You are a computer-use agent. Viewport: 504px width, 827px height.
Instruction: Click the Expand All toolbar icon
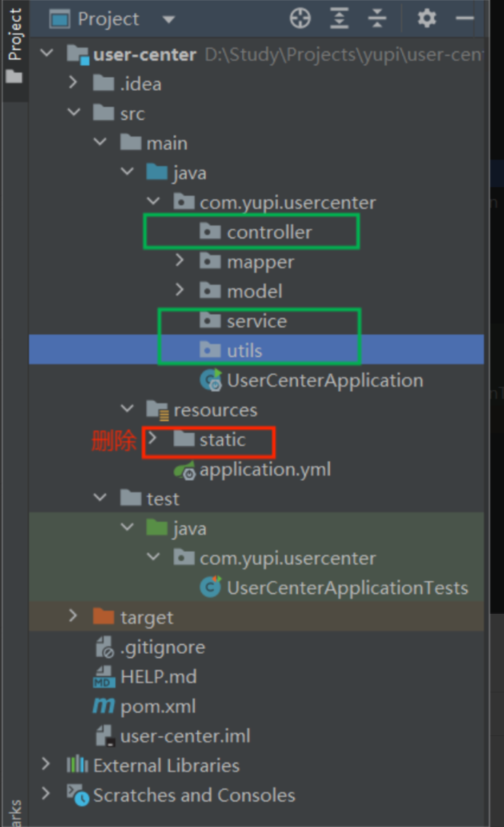339,18
